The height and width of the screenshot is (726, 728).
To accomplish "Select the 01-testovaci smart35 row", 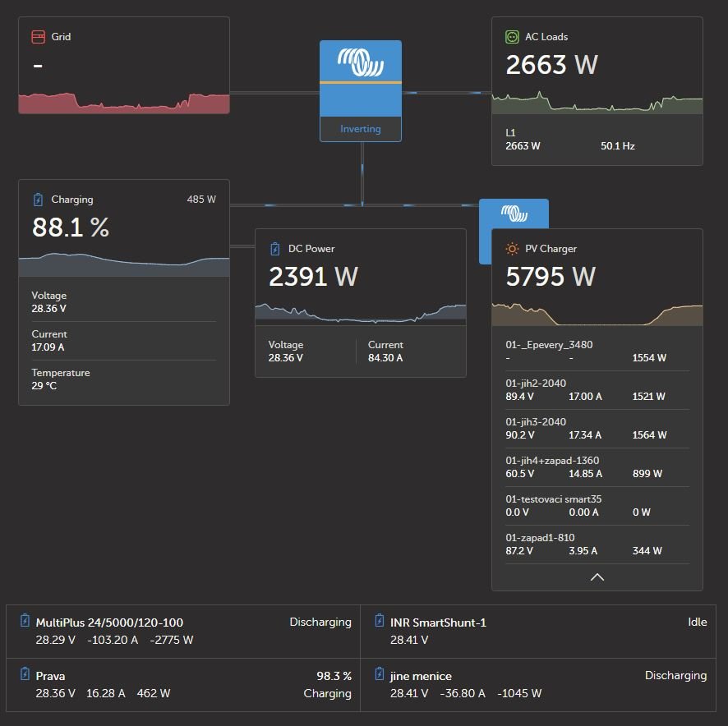I will click(597, 506).
